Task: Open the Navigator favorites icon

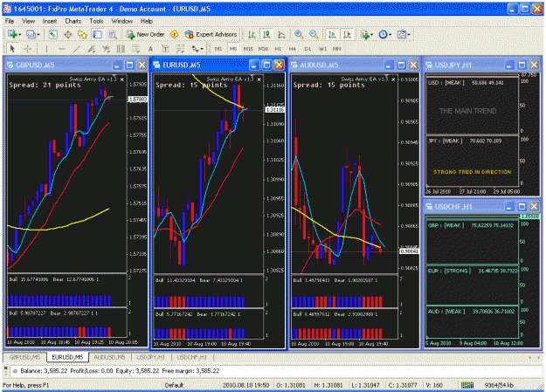Action: pyautogui.click(x=82, y=34)
